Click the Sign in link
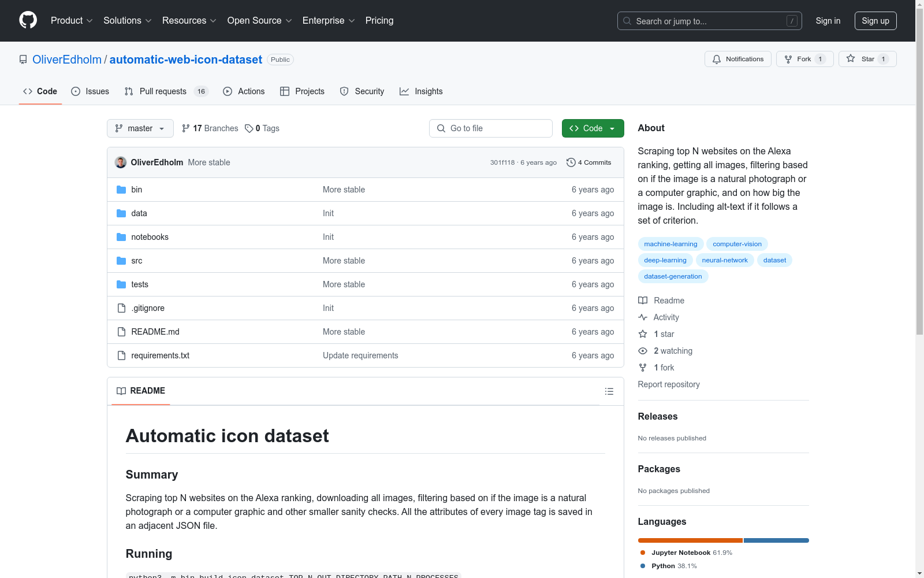The height and width of the screenshot is (578, 924). pyautogui.click(x=828, y=21)
